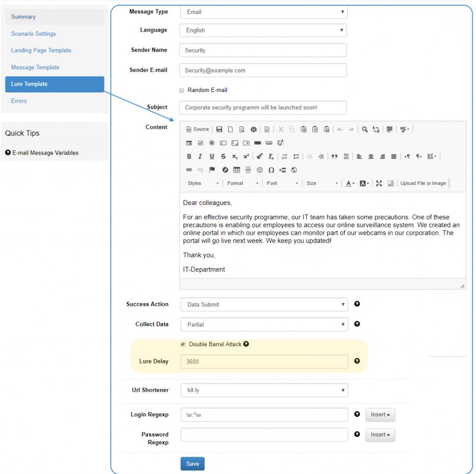
Task: Insert a table using the table icon
Action: [237, 170]
